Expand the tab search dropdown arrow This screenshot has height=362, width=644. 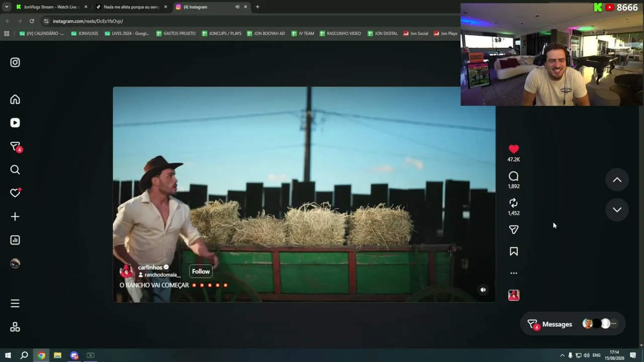(x=7, y=7)
